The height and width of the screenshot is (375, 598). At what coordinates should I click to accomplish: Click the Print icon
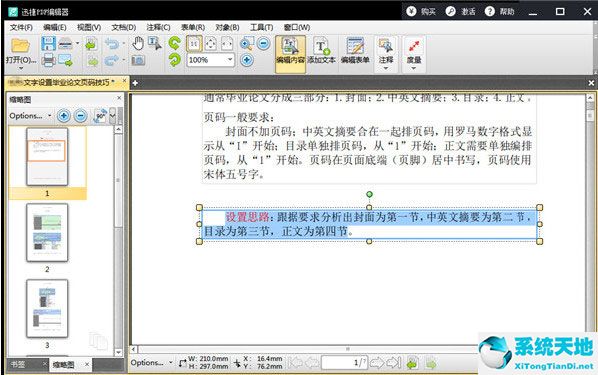[48, 60]
